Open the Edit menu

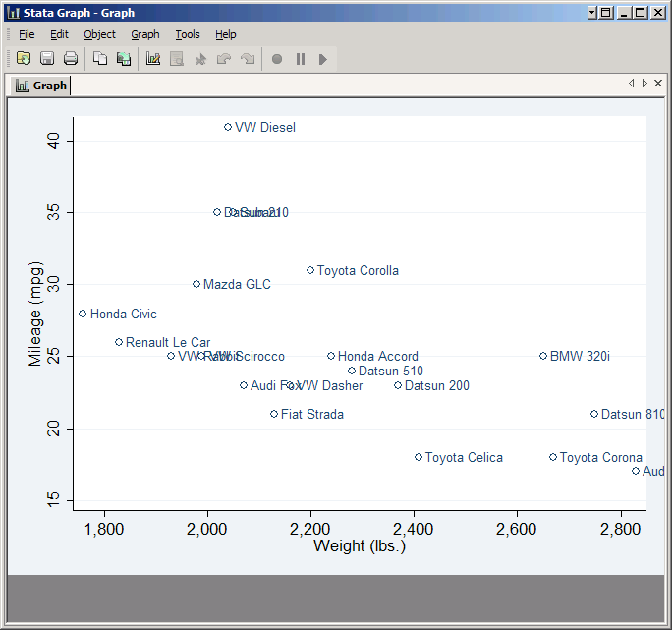pyautogui.click(x=59, y=34)
